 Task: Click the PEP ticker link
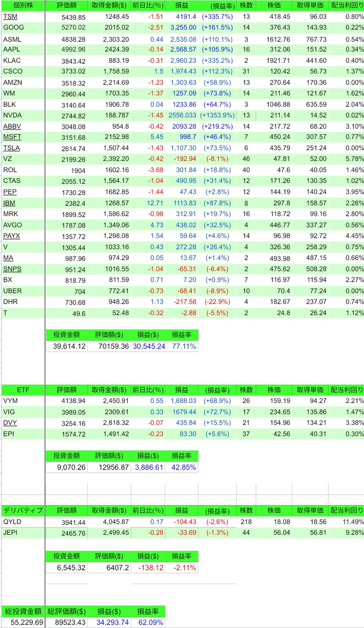9,192
